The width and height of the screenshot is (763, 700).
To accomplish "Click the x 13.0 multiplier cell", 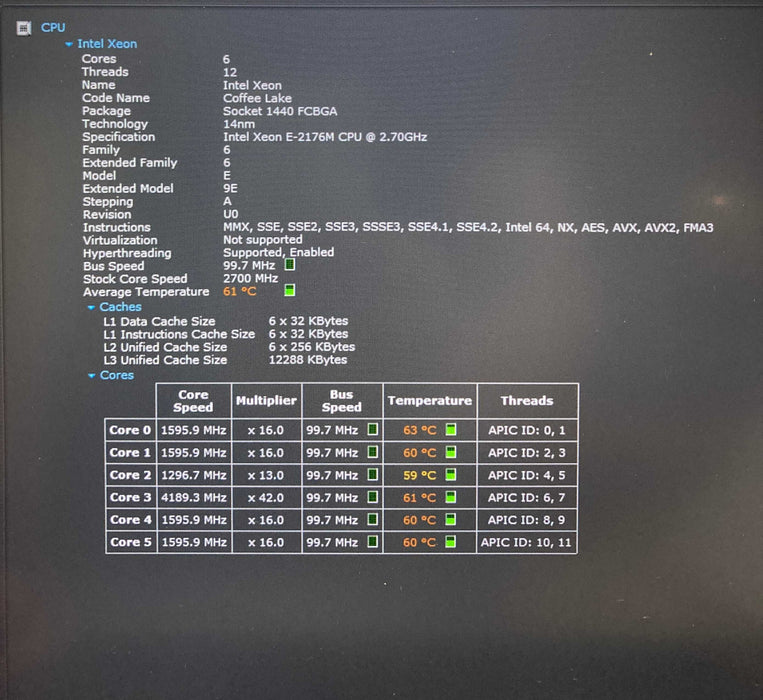I will 266,475.
